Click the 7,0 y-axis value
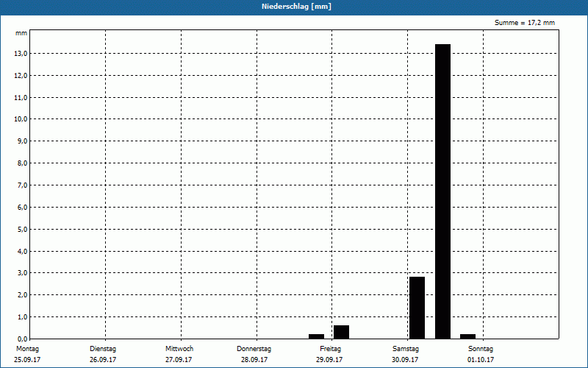 tap(22, 185)
